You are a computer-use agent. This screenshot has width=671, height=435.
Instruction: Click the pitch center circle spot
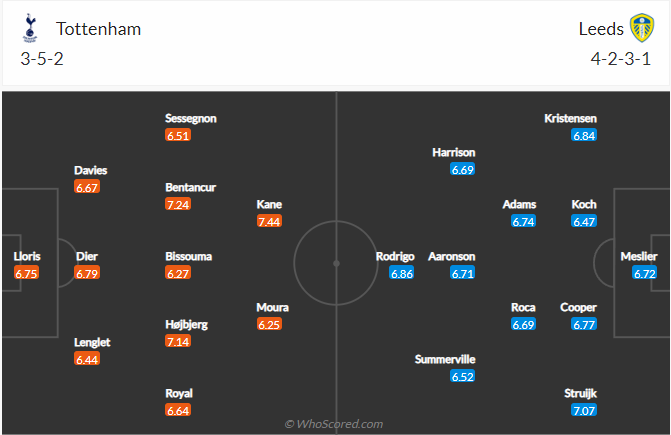pyautogui.click(x=336, y=263)
